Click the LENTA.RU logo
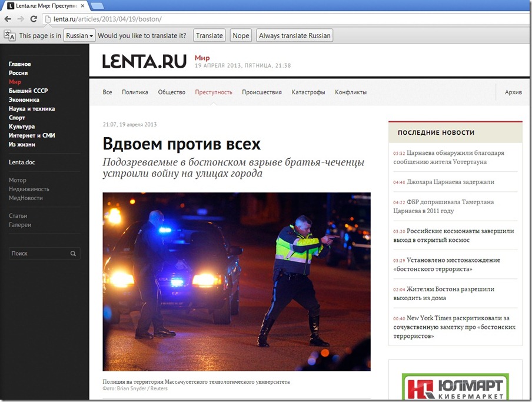The image size is (532, 402). [143, 61]
